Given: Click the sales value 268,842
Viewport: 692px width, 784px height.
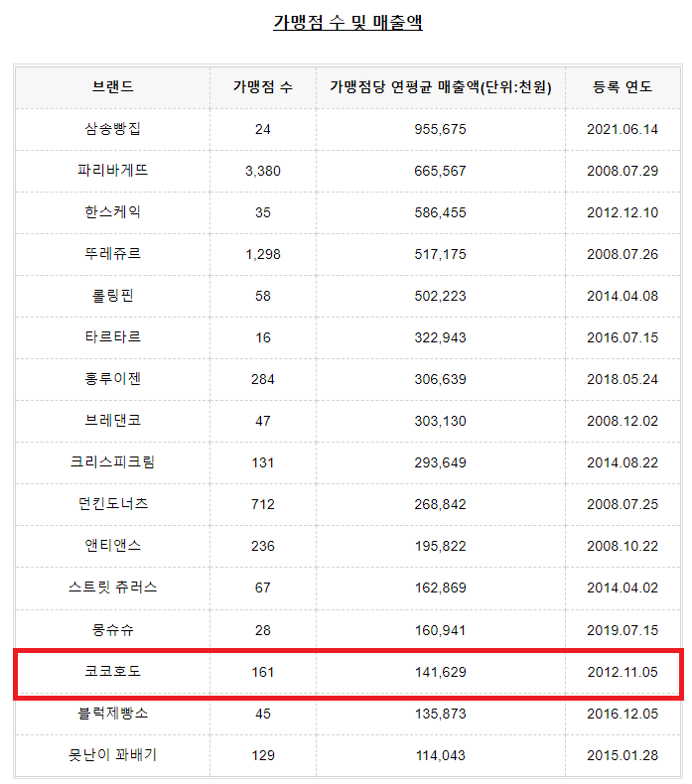Looking at the screenshot, I should click(x=440, y=504).
